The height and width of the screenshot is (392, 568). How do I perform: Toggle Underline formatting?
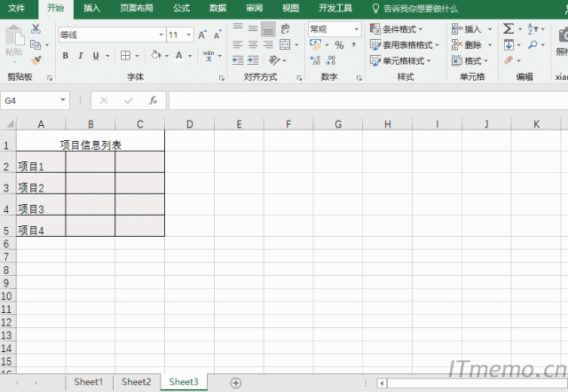96,55
